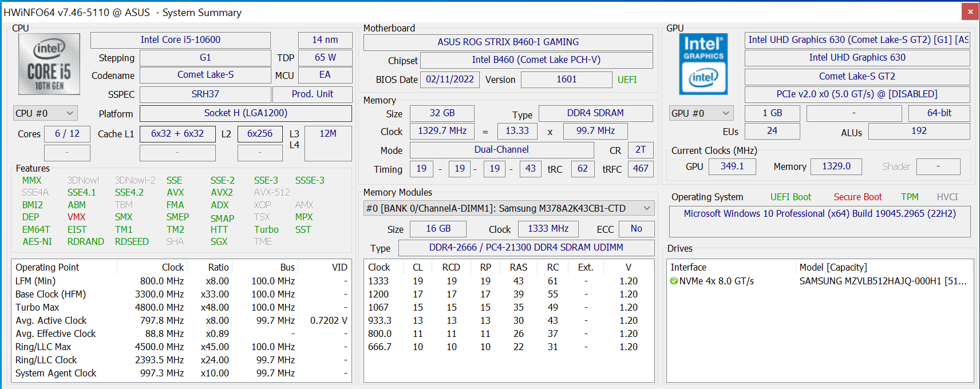Screen dimensions: 980x389
Task: Click the 6x256 L2 cache value
Action: [260, 134]
